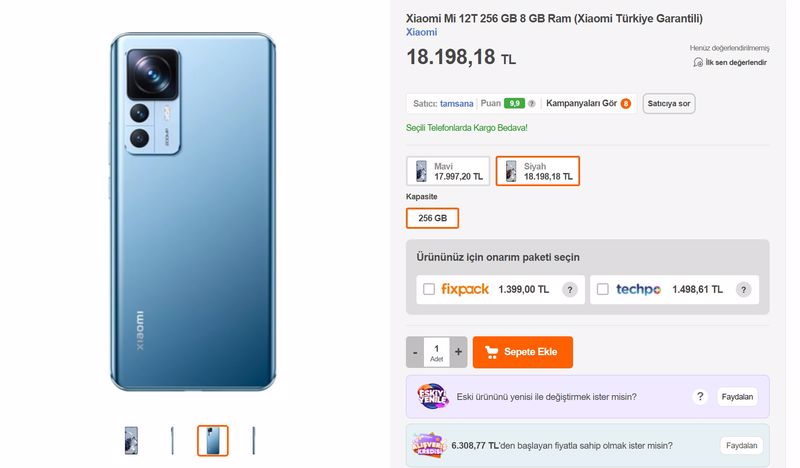
Task: Select the Mavi color variant
Action: (x=448, y=171)
